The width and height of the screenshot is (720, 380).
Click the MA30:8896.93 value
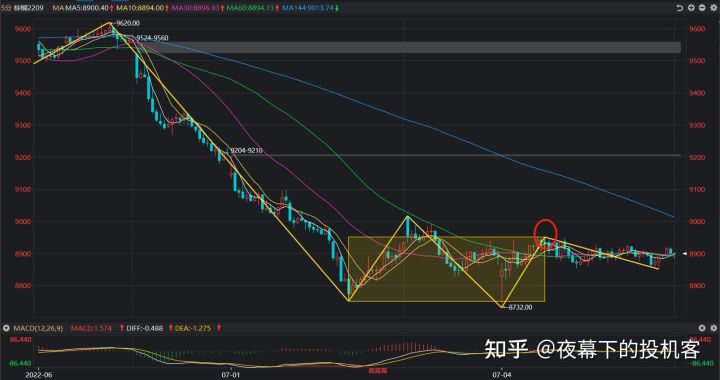tap(196, 8)
